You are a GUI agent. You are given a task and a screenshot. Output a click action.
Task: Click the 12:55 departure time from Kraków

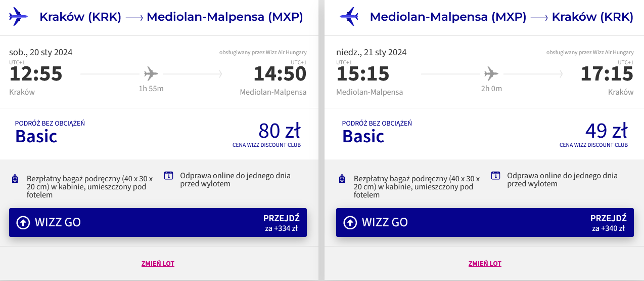click(36, 74)
